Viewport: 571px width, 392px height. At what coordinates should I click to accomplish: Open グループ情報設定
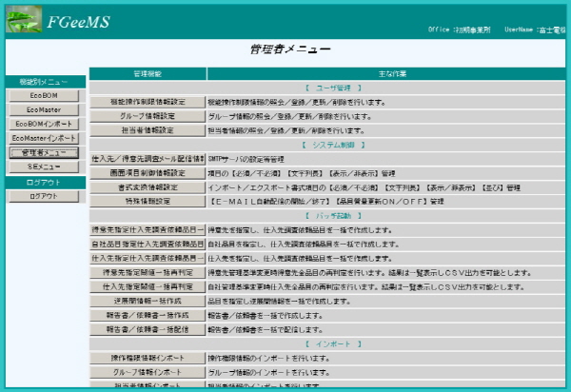(x=148, y=116)
